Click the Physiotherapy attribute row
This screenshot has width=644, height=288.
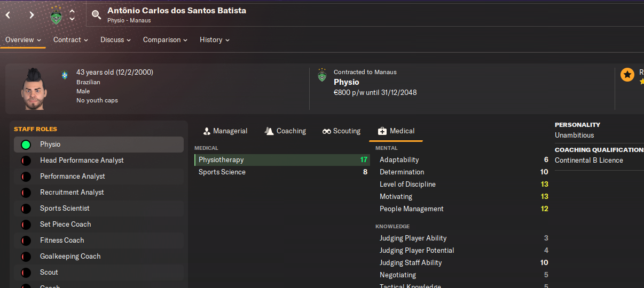(281, 160)
